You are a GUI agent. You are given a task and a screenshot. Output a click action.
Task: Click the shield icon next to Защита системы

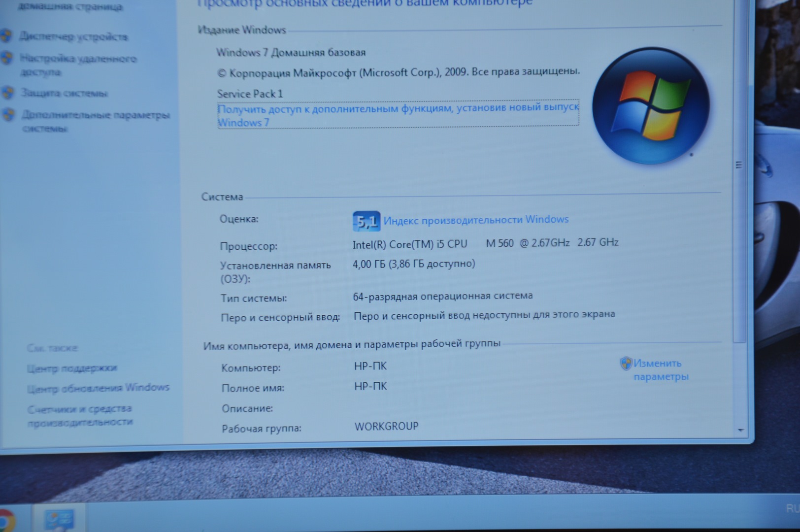click(7, 93)
